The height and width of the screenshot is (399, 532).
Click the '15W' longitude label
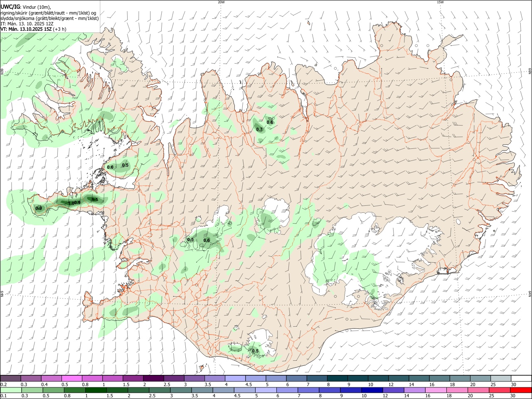(440, 2)
